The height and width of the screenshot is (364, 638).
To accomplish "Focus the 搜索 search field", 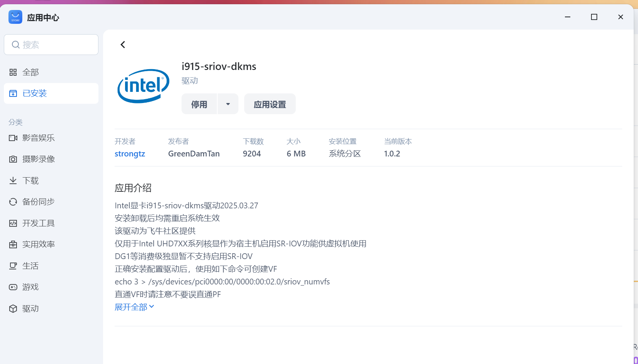I will 51,45.
